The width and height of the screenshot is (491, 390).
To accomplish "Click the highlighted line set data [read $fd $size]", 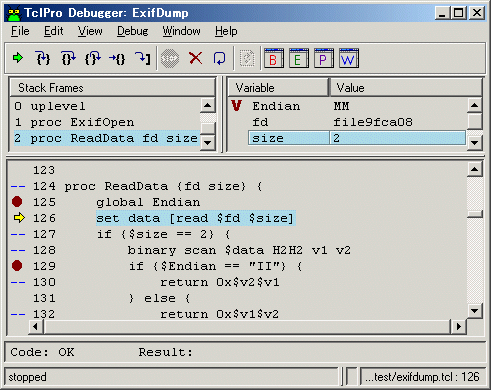I will point(195,218).
